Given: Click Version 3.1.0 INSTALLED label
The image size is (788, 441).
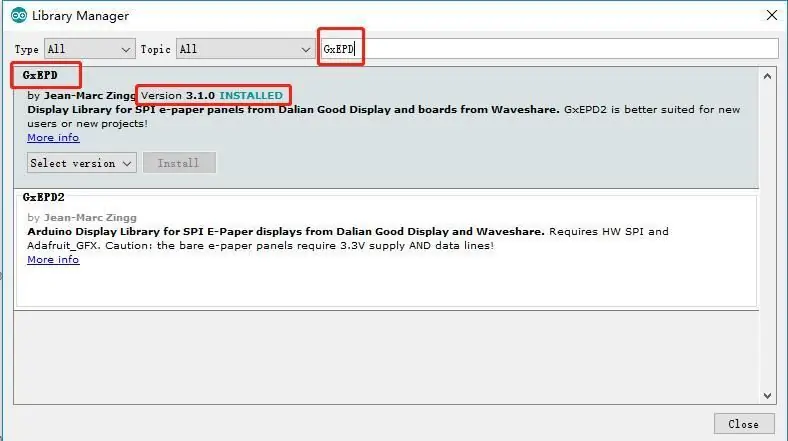Looking at the screenshot, I should 212,95.
